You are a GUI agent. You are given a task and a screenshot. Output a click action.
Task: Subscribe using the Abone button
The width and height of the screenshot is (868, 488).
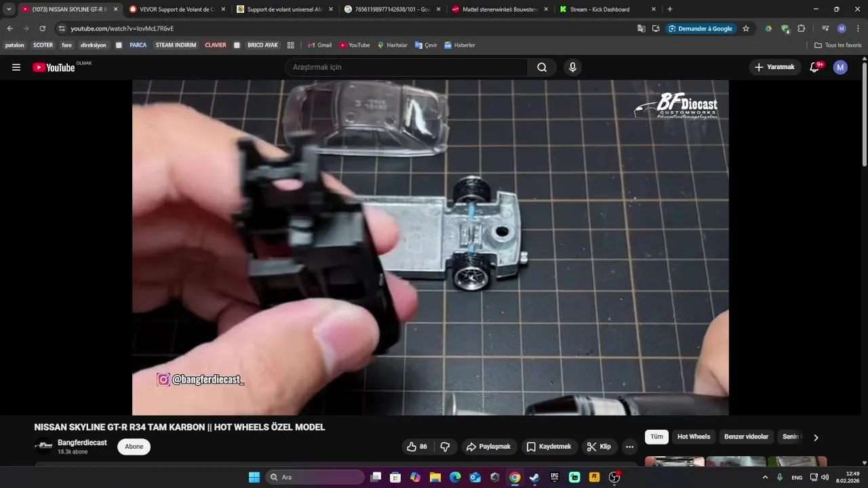[x=134, y=447]
